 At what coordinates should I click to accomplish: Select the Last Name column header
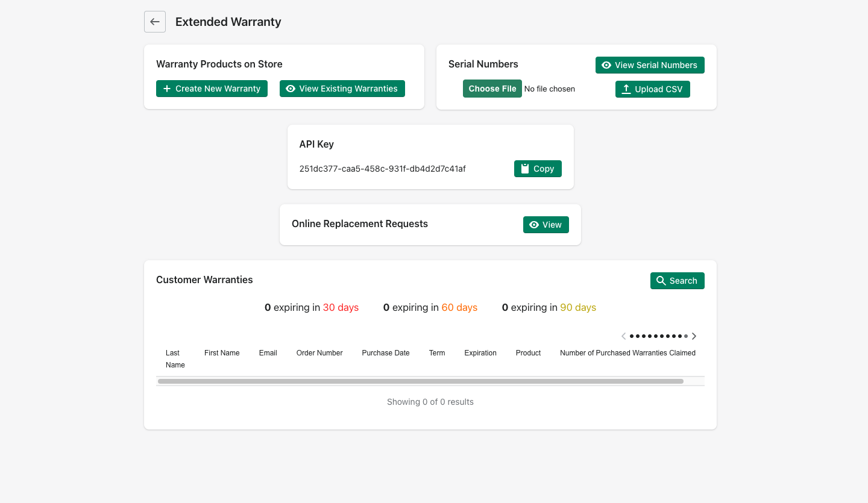tap(175, 358)
